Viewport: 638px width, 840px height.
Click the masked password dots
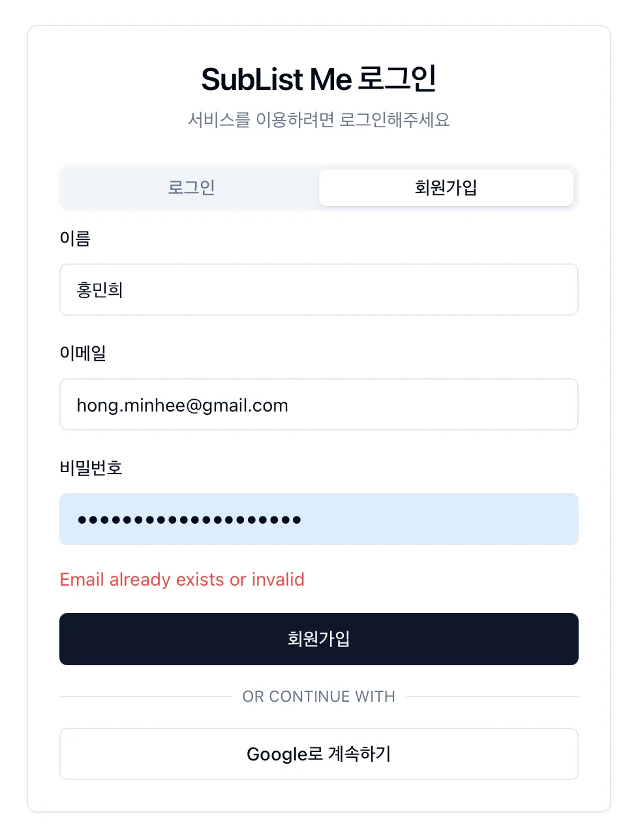click(189, 520)
